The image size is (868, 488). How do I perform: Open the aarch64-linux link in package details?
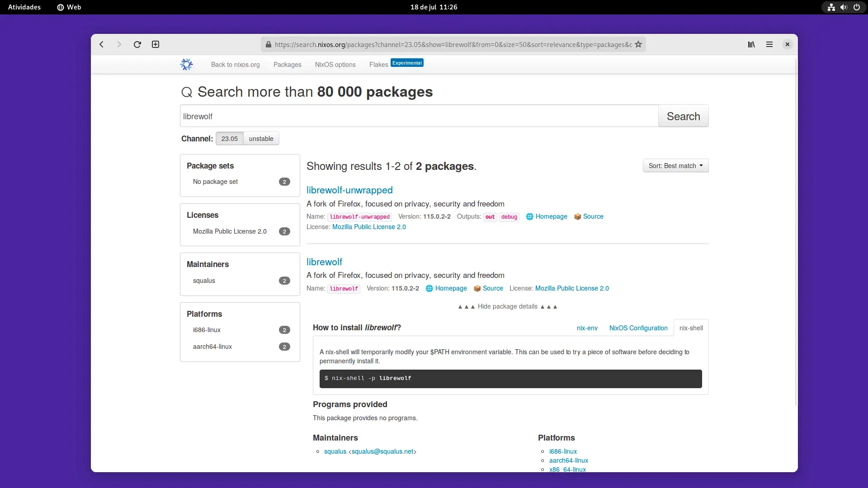569,460
